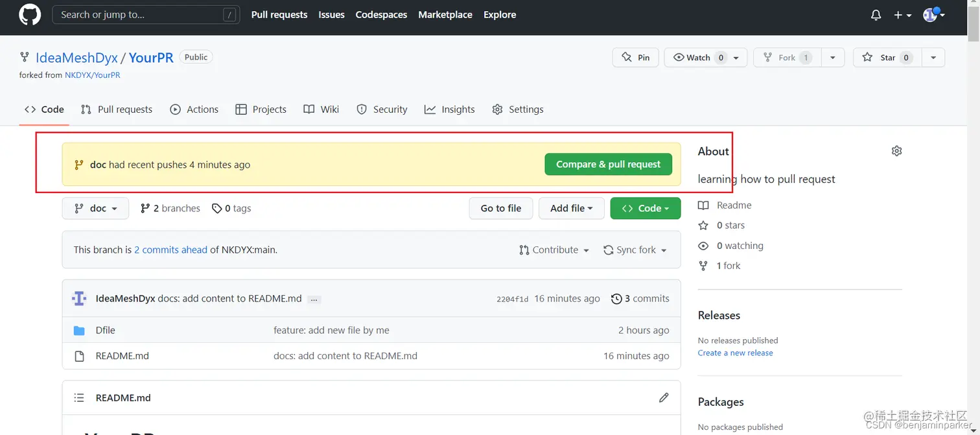Switch to the Settings tab
The height and width of the screenshot is (435, 980).
[x=518, y=110]
